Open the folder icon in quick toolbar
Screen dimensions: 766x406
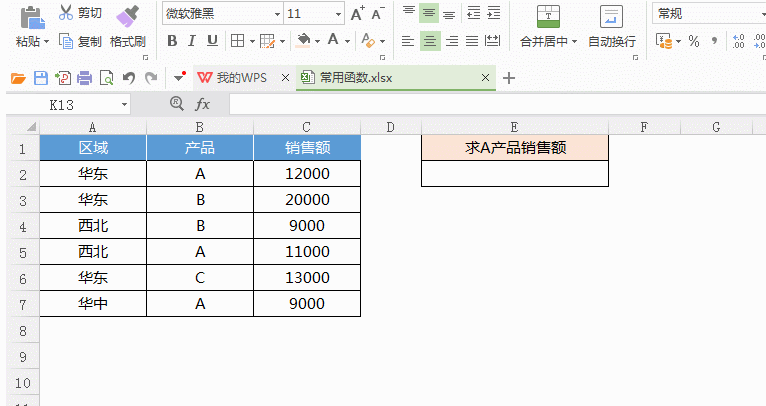[18, 78]
